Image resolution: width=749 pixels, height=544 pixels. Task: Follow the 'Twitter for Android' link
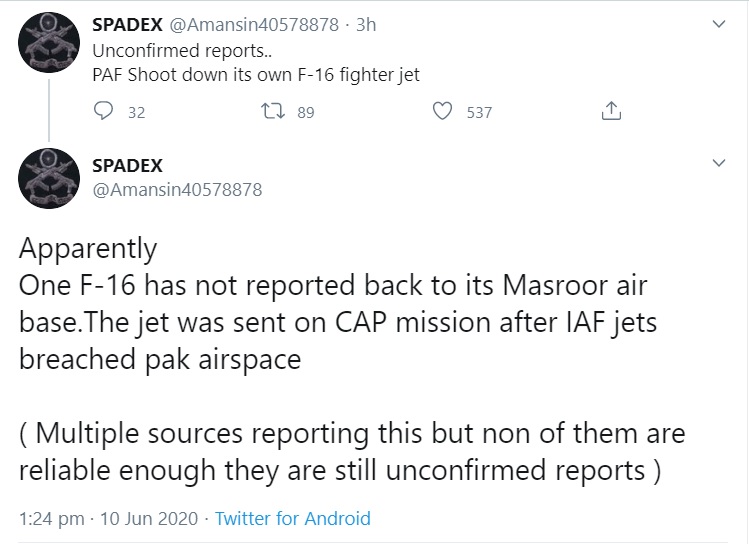(x=292, y=519)
